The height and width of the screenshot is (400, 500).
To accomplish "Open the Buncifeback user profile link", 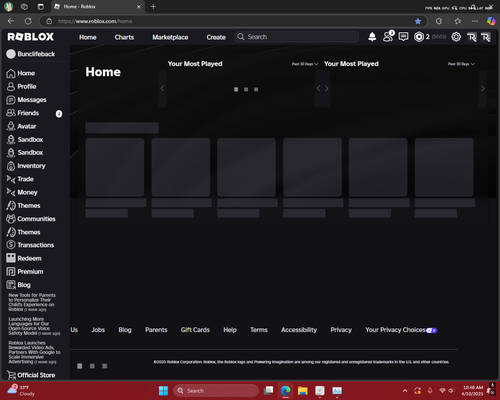I will coord(31,54).
